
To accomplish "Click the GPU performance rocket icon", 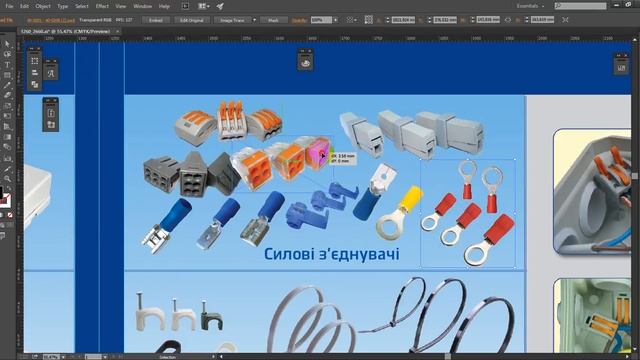I will 220,6.
